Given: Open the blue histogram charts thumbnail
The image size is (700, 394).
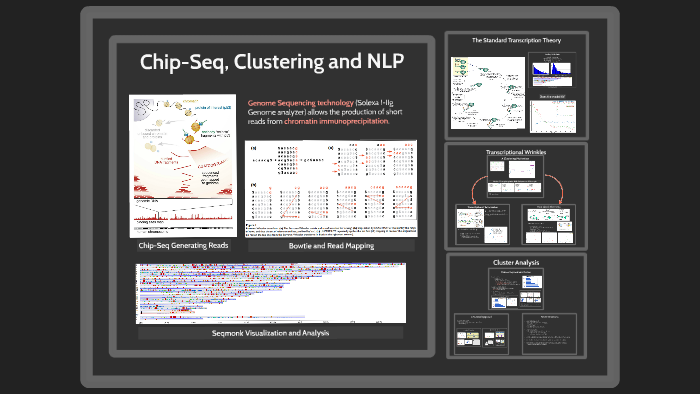Looking at the screenshot, I should pyautogui.click(x=552, y=70).
